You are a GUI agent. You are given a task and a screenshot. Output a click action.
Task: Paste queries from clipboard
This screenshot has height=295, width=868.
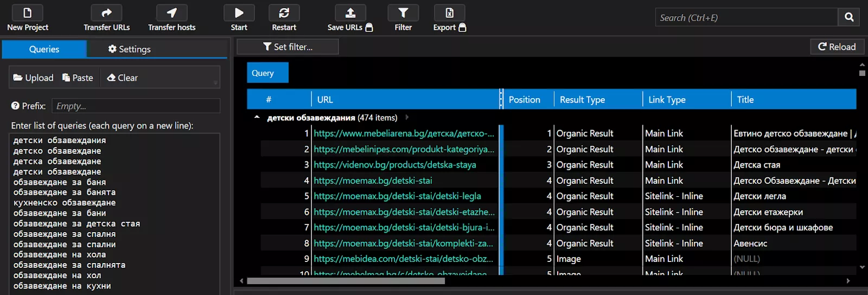click(78, 78)
